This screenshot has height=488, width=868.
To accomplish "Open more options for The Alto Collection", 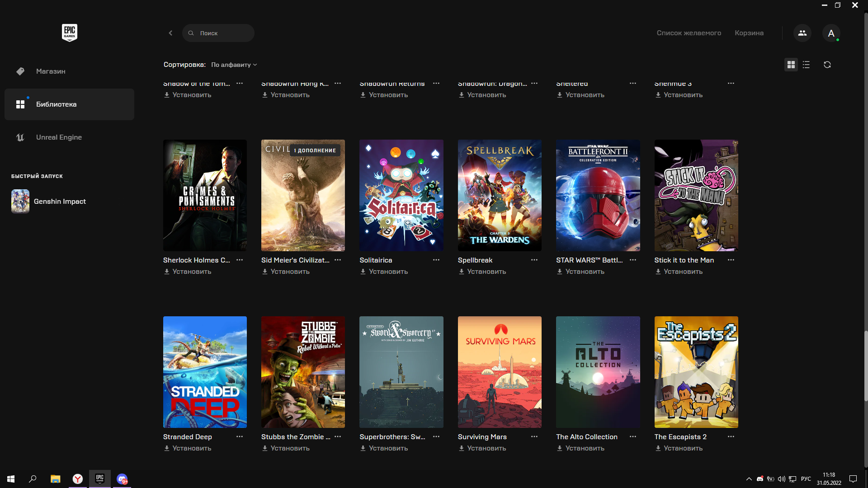I will [633, 436].
